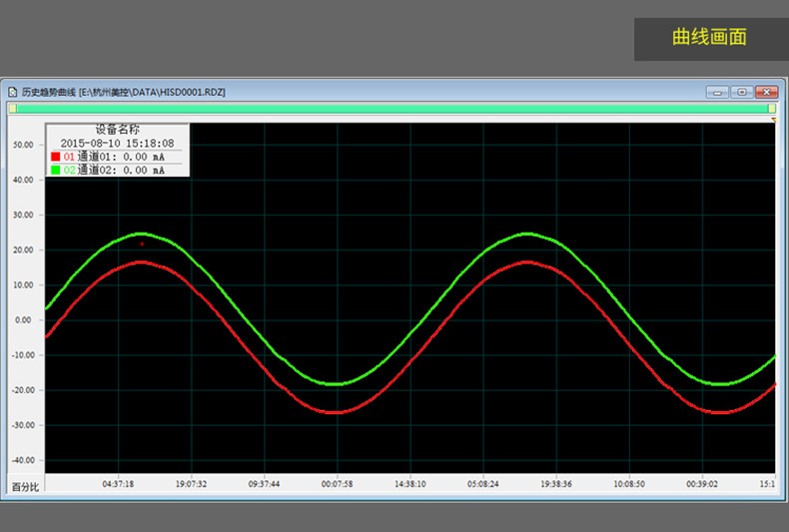Minimize the history trend curve window

click(717, 92)
